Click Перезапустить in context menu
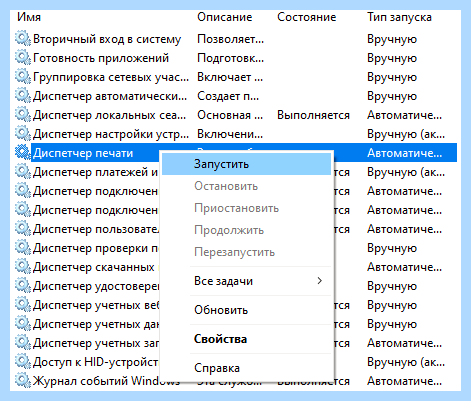This screenshot has height=401, width=471. pyautogui.click(x=246, y=252)
